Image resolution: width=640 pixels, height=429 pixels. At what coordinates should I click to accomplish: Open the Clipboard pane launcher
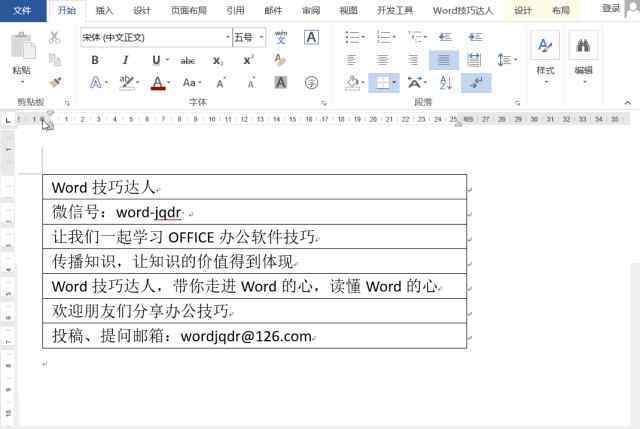coord(67,103)
